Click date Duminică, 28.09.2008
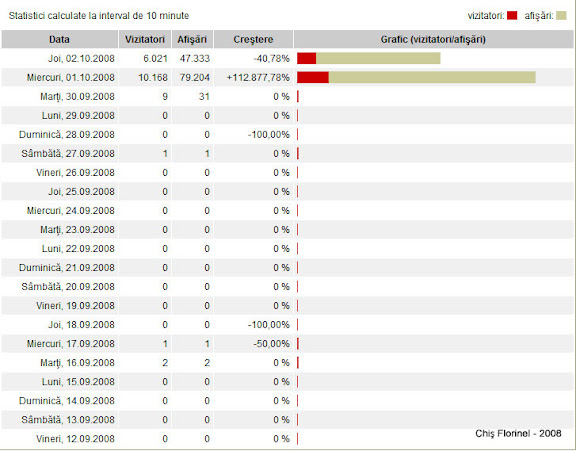 coord(67,135)
